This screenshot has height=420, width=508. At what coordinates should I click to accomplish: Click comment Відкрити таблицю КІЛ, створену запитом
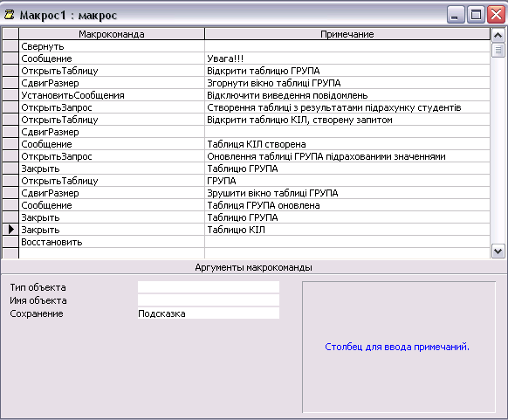coord(347,120)
